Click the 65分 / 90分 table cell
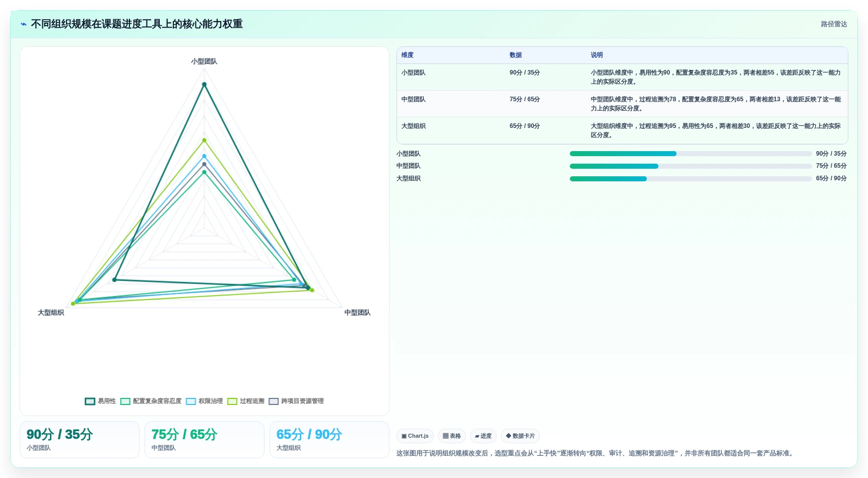Image resolution: width=868 pixels, height=478 pixels. click(x=524, y=126)
